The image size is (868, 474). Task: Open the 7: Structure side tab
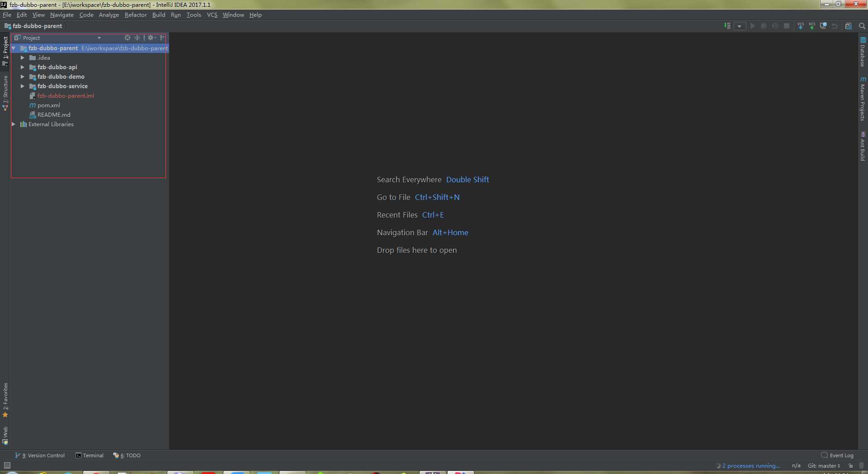(x=5, y=93)
